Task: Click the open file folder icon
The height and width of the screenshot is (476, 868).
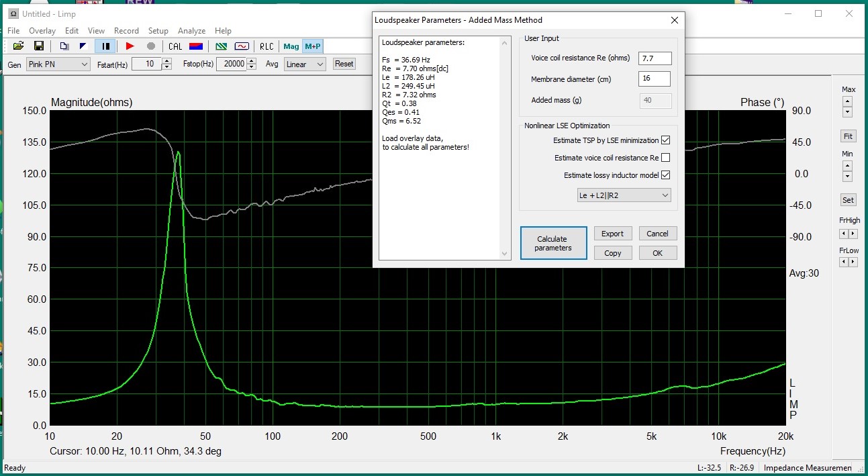Action: coord(18,46)
